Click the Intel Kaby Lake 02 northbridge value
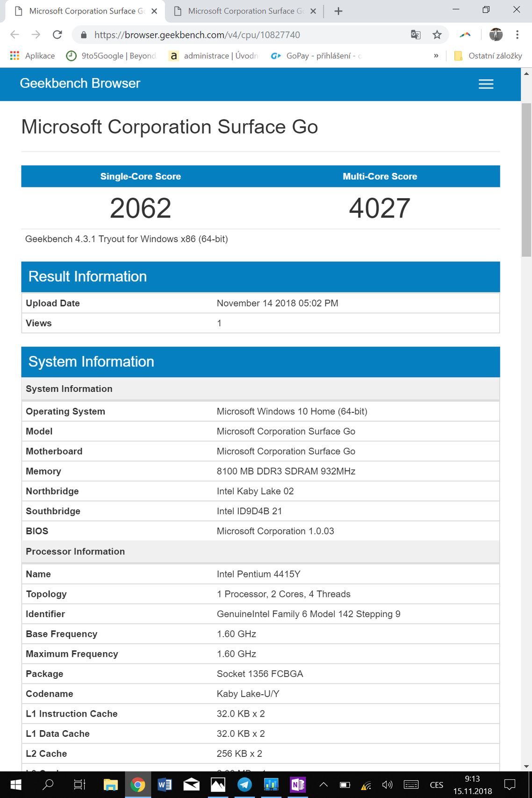The width and height of the screenshot is (532, 798). tap(255, 491)
